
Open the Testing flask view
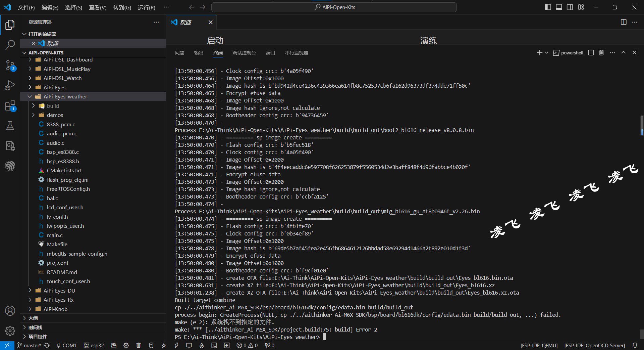(x=10, y=126)
